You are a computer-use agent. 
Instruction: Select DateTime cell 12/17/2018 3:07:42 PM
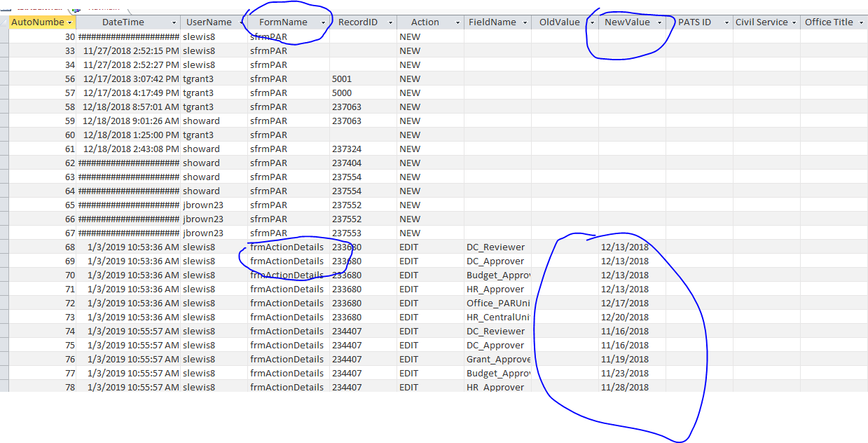(128, 79)
